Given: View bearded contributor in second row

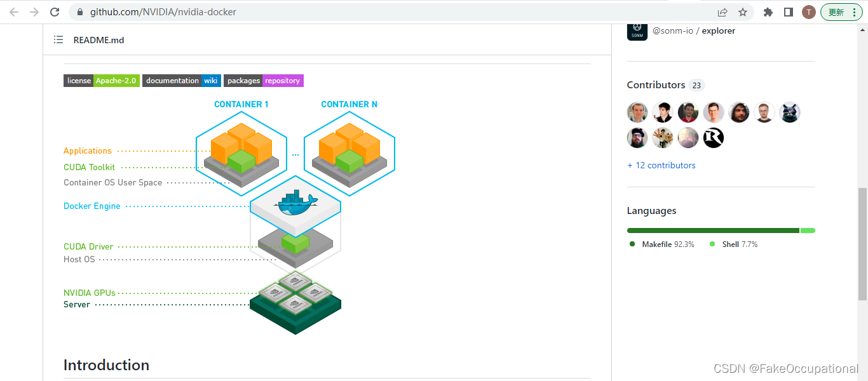Looking at the screenshot, I should coord(637,138).
